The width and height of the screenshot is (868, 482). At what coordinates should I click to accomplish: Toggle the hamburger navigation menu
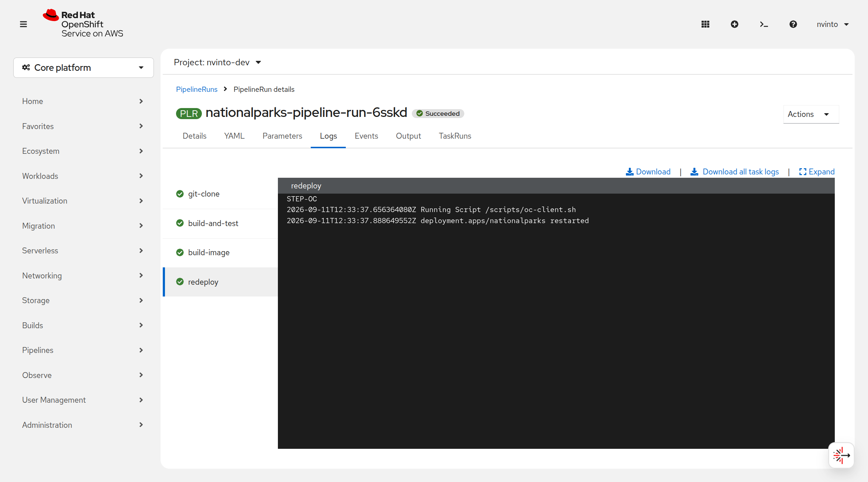pyautogui.click(x=23, y=24)
